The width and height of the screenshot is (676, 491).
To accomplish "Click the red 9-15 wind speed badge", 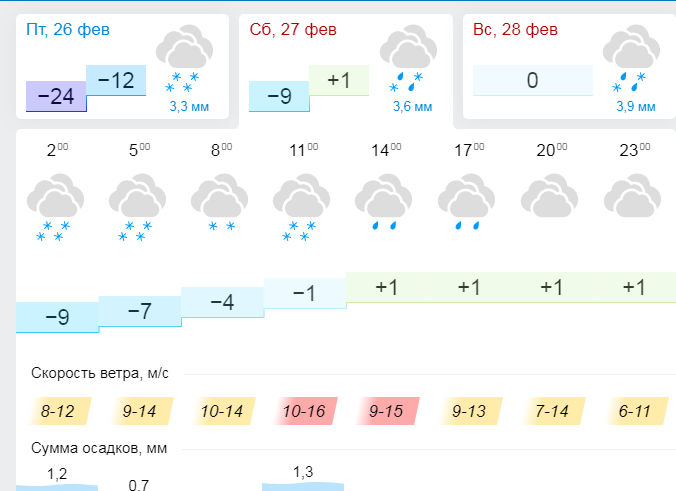I will point(385,411).
